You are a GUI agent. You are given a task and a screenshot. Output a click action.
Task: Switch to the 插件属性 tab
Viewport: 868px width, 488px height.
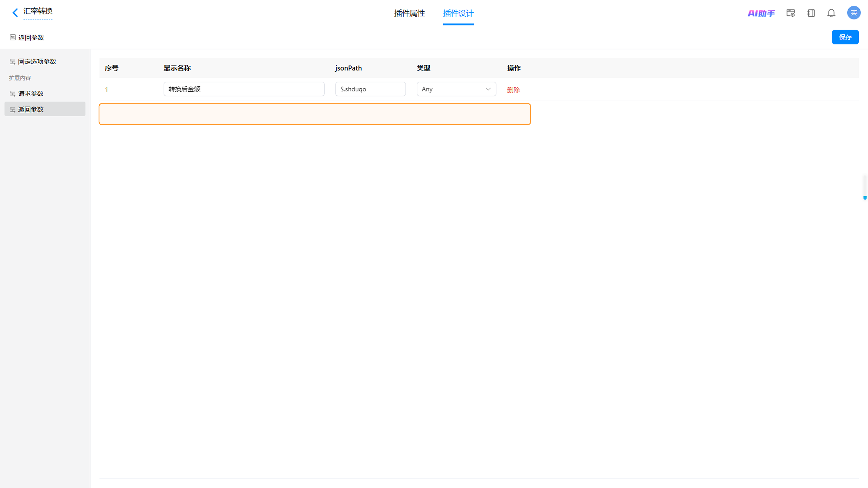(x=409, y=13)
